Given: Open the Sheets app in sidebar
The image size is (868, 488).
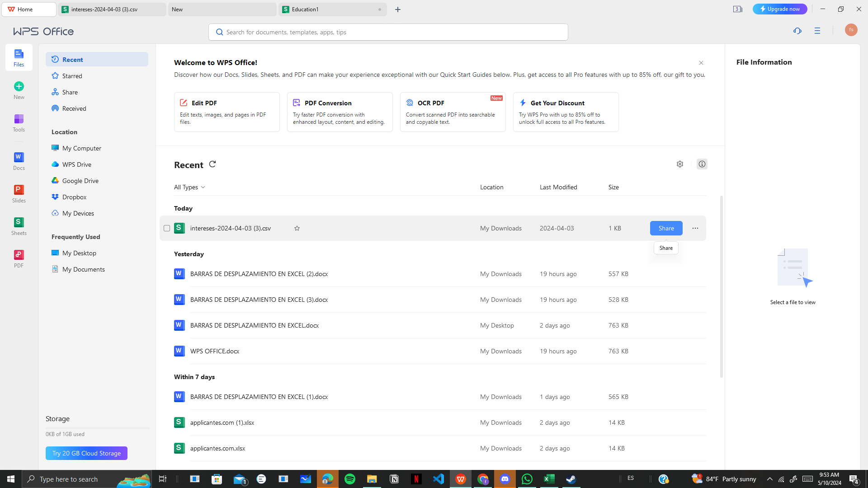Looking at the screenshot, I should 19,225.
